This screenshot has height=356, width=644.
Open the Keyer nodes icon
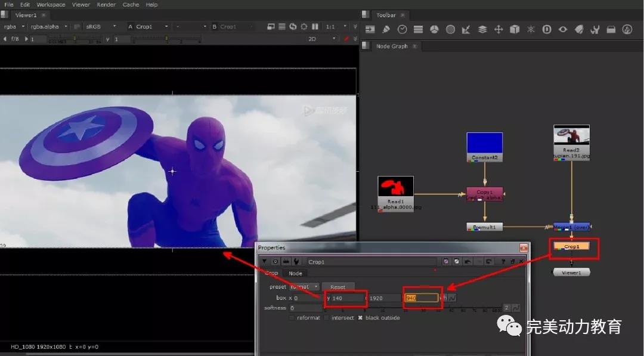[466, 29]
